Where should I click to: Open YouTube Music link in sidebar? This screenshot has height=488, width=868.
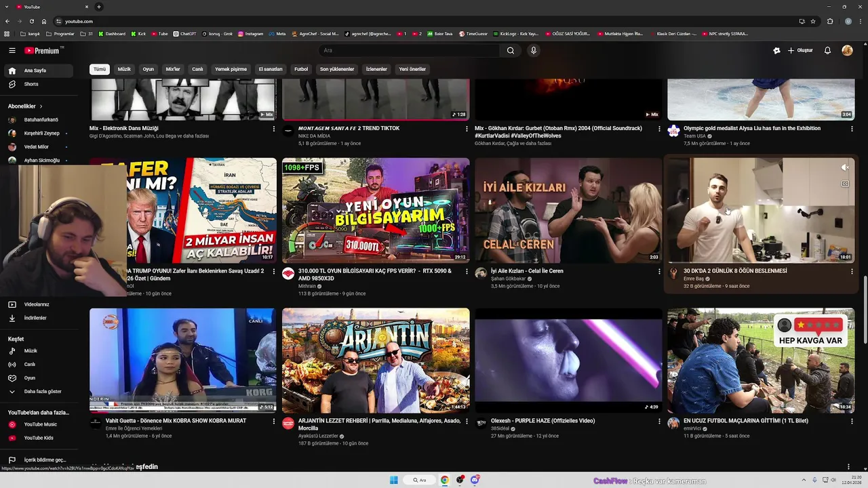(x=38, y=424)
